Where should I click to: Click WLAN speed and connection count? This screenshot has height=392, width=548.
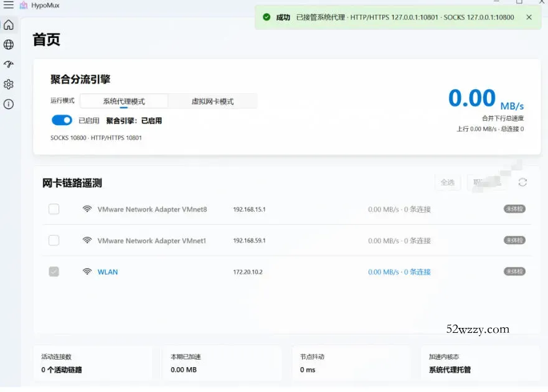click(399, 272)
